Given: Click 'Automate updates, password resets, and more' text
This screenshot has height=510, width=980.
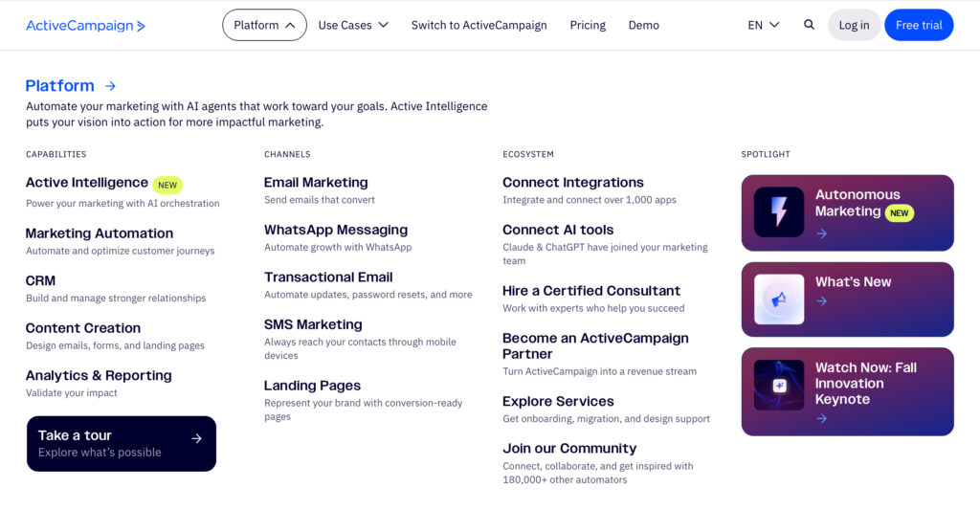Looking at the screenshot, I should pos(368,295).
